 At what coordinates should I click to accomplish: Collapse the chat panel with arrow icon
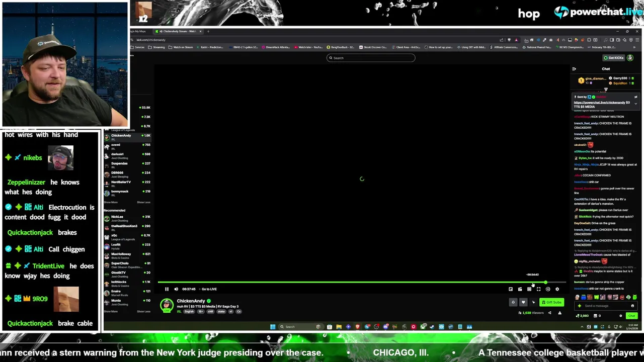pos(574,69)
